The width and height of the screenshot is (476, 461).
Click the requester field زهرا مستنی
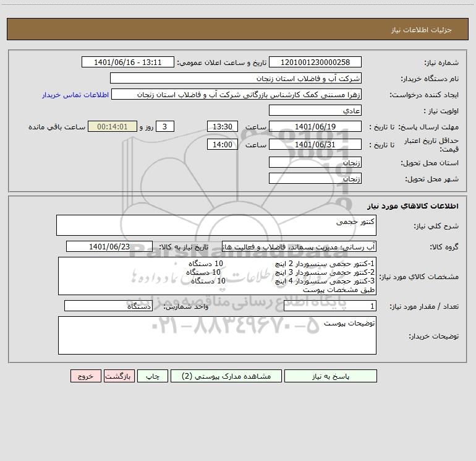coord(237,94)
